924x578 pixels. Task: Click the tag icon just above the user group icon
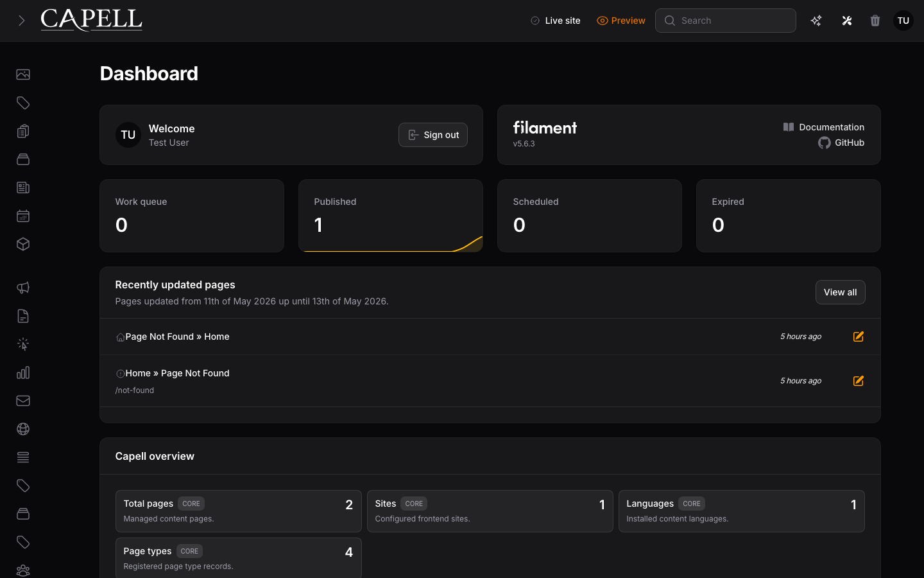coord(23,542)
